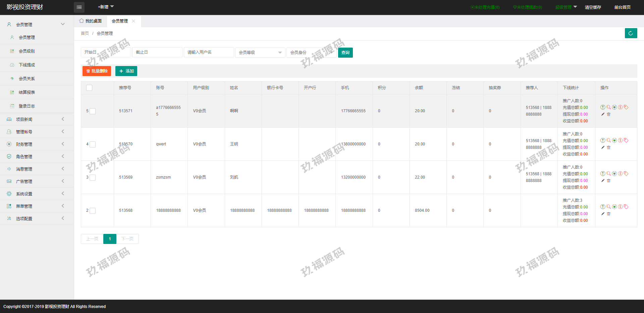Click the orange 批量删除 button
Viewport: 644px width, 313px height.
click(97, 71)
